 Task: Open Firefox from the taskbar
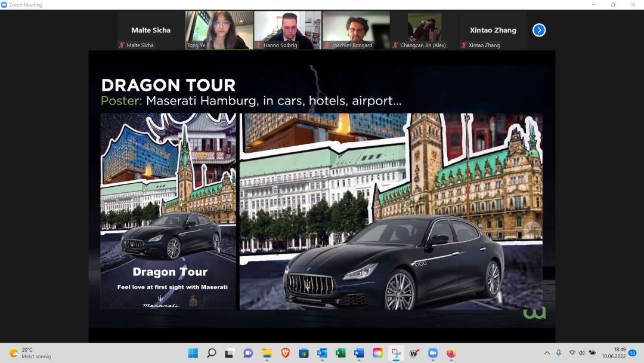[451, 353]
